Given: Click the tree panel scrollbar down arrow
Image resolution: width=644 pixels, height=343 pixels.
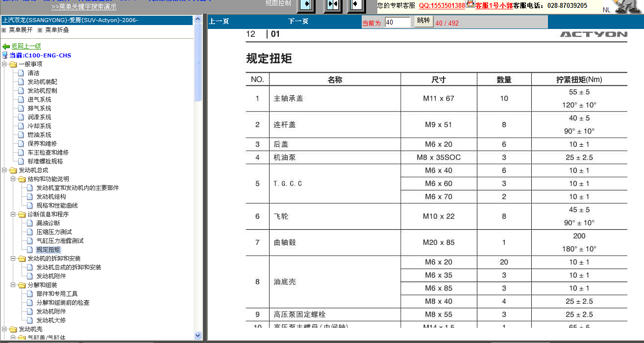Looking at the screenshot, I should click(x=198, y=336).
